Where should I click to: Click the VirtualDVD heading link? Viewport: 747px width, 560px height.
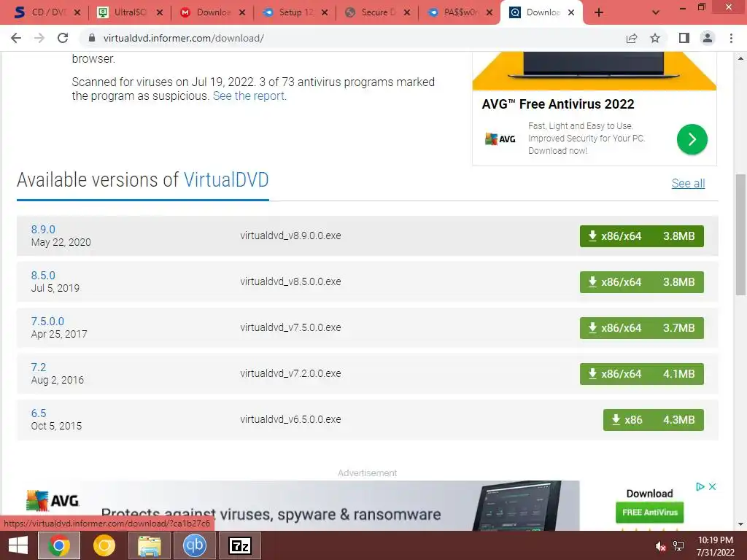(226, 180)
